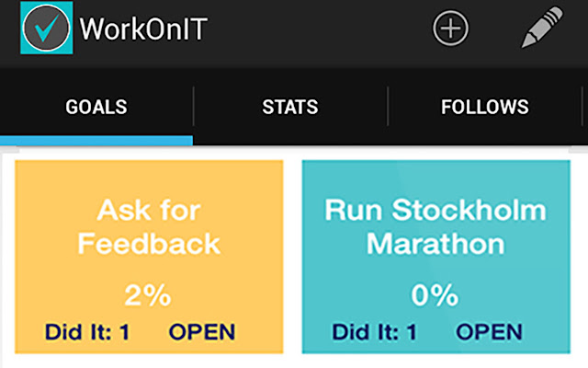Viewport: 588px width, 368px height.
Task: Click 2% progress on Ask for Feedback
Action: pos(148,295)
